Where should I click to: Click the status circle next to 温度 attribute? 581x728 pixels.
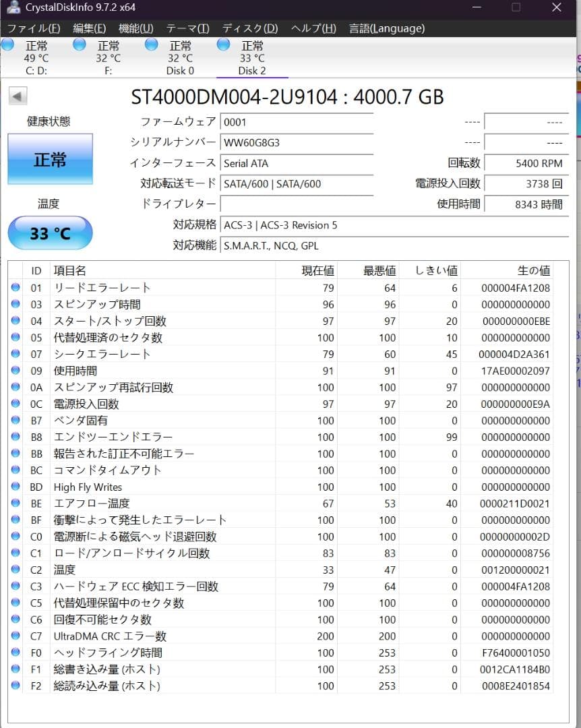coord(16,570)
